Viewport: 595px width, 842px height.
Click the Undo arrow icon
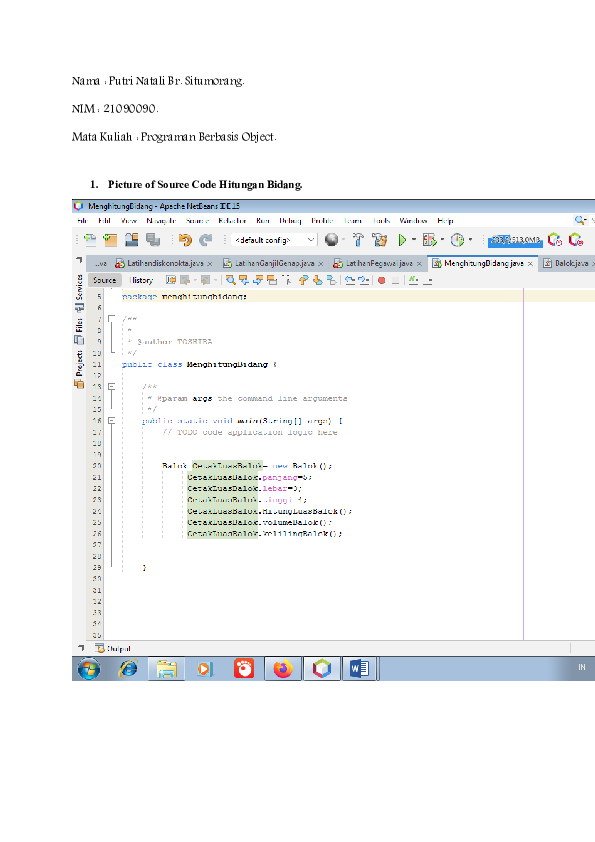[x=185, y=240]
